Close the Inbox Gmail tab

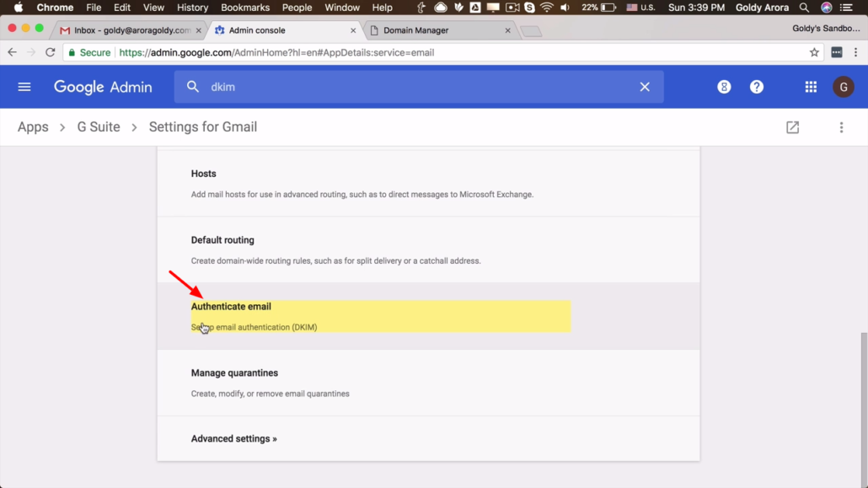click(199, 30)
